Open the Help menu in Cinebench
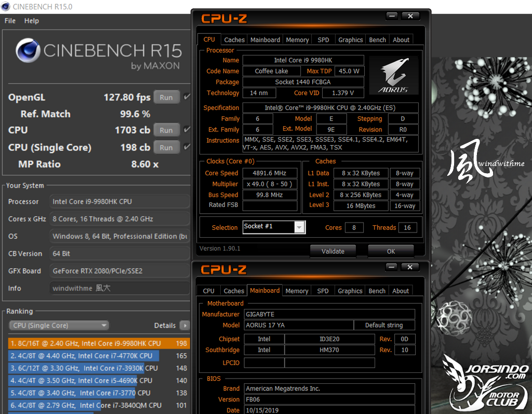 (x=32, y=21)
